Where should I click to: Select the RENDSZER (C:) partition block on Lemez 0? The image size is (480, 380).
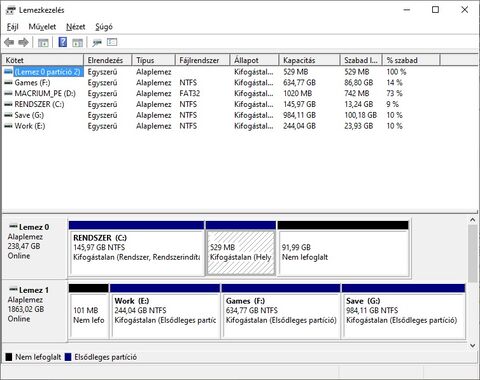[136, 248]
